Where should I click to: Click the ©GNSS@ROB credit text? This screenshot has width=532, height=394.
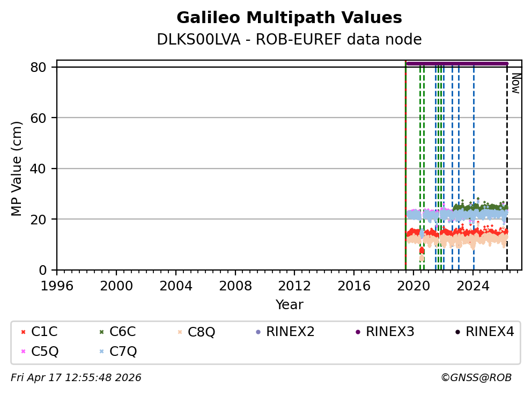476,378
